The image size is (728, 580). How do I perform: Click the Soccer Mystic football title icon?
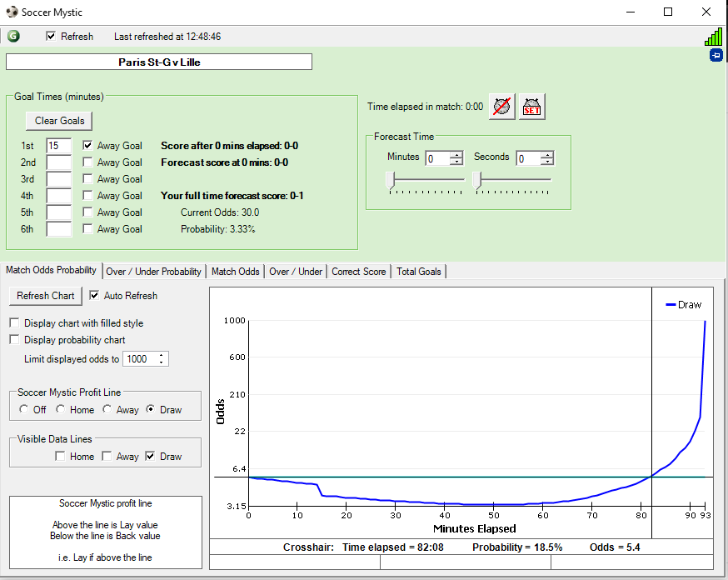10,12
